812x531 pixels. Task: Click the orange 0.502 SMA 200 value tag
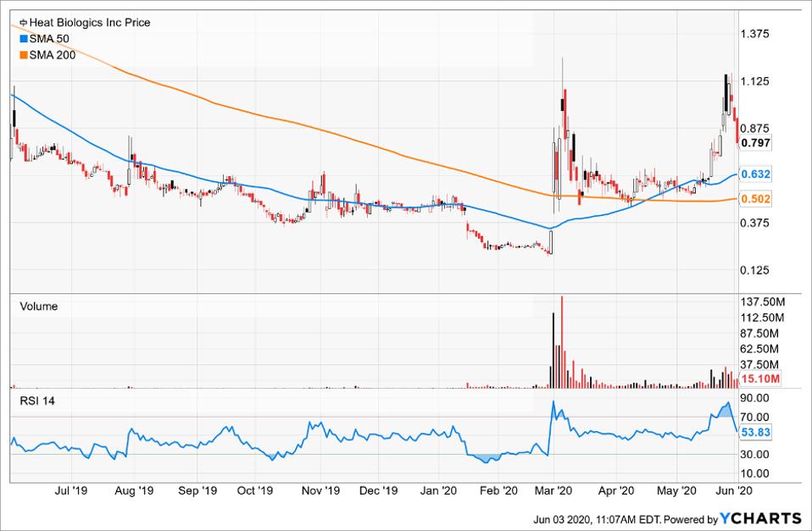click(755, 199)
